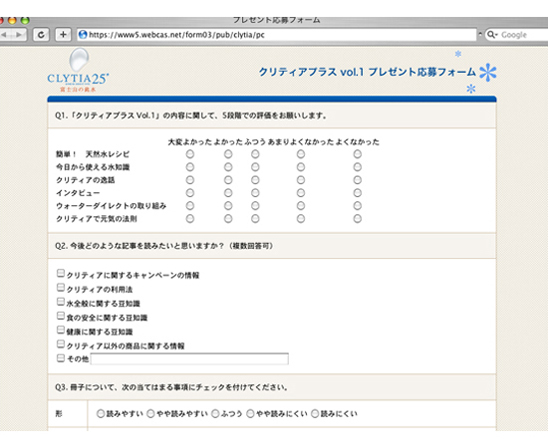Check クリティア以外の商品に関する情報 option
This screenshot has width=548, height=448.
click(61, 344)
